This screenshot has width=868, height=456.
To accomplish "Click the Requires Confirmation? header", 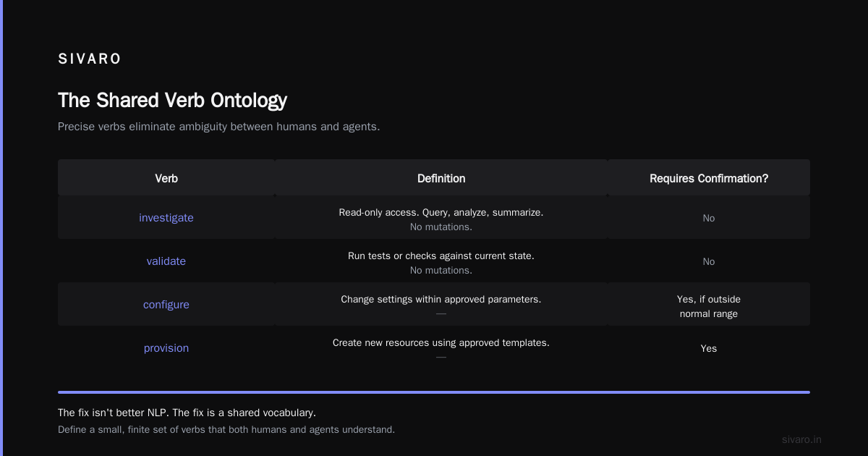I will (709, 178).
